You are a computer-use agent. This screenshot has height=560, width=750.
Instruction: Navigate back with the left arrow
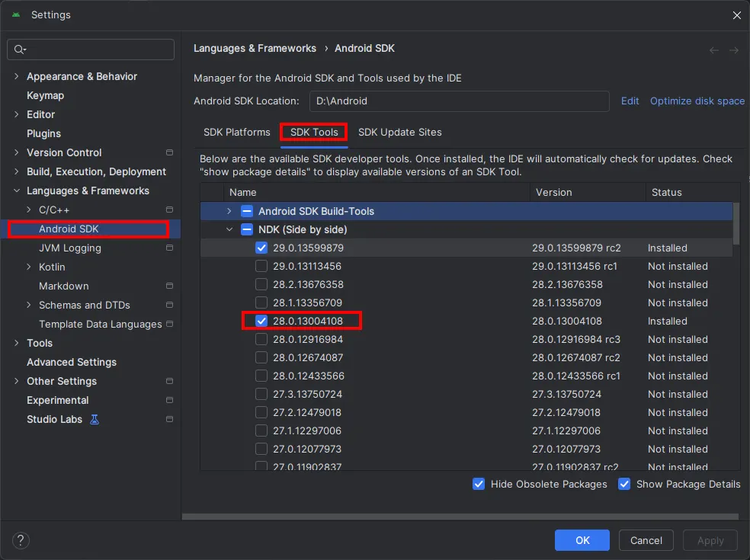[x=714, y=50]
